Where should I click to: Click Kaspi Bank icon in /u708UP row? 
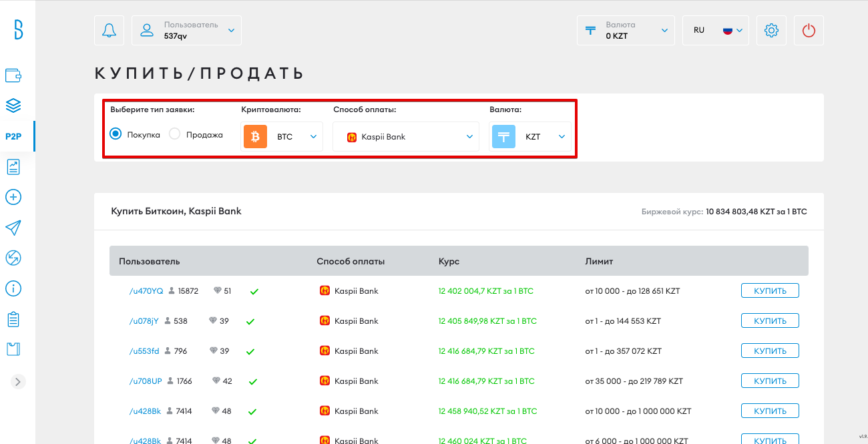point(324,381)
